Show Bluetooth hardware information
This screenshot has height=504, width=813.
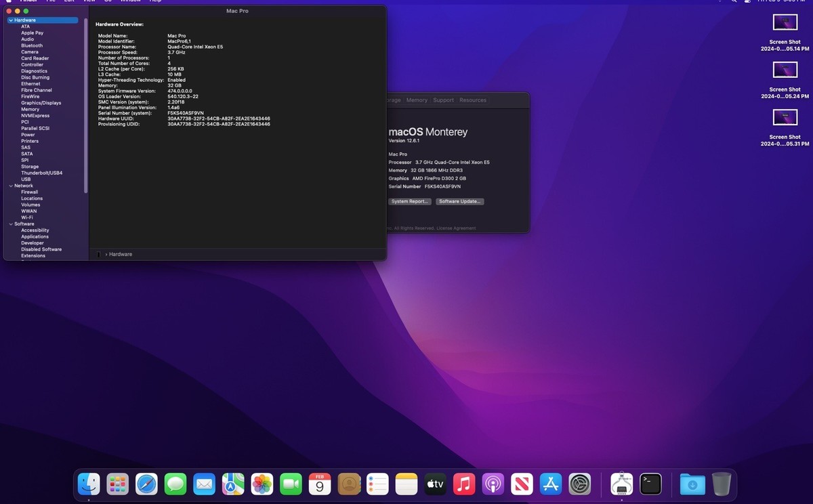pos(32,45)
